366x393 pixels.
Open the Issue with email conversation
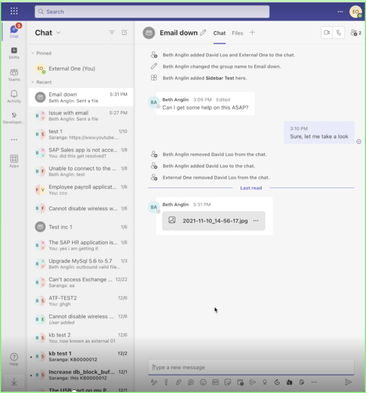(81, 116)
